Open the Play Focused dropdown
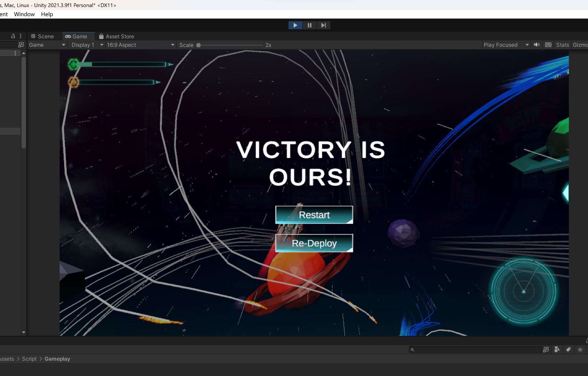 point(506,45)
